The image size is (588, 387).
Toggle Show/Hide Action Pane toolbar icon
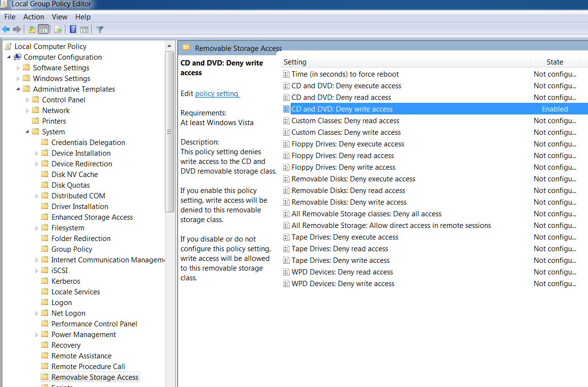pos(84,29)
